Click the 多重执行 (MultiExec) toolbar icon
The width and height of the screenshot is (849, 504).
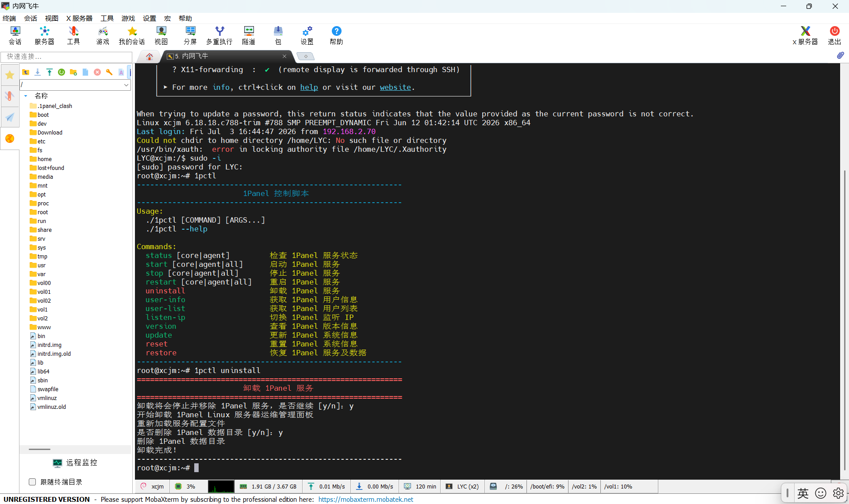(x=219, y=35)
